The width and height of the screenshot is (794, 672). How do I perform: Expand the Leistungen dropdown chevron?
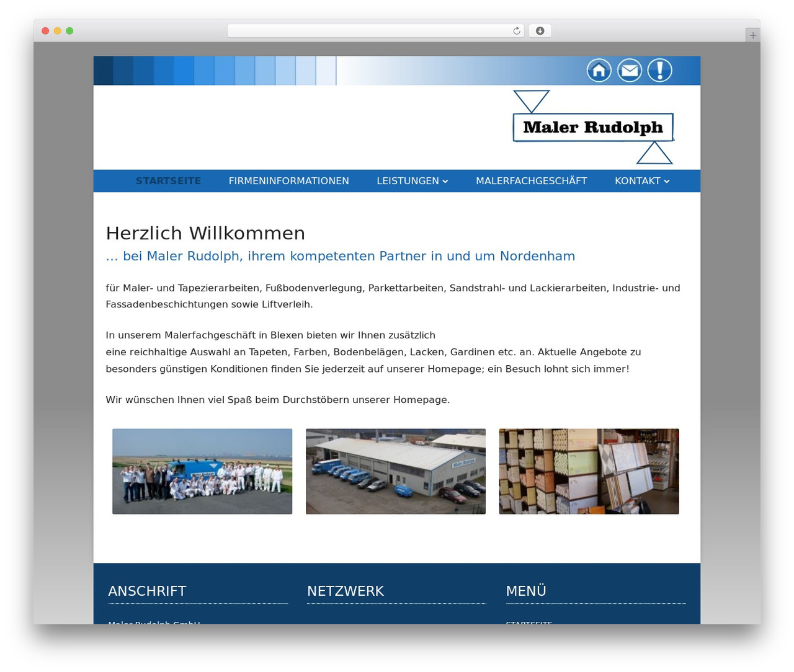click(445, 181)
